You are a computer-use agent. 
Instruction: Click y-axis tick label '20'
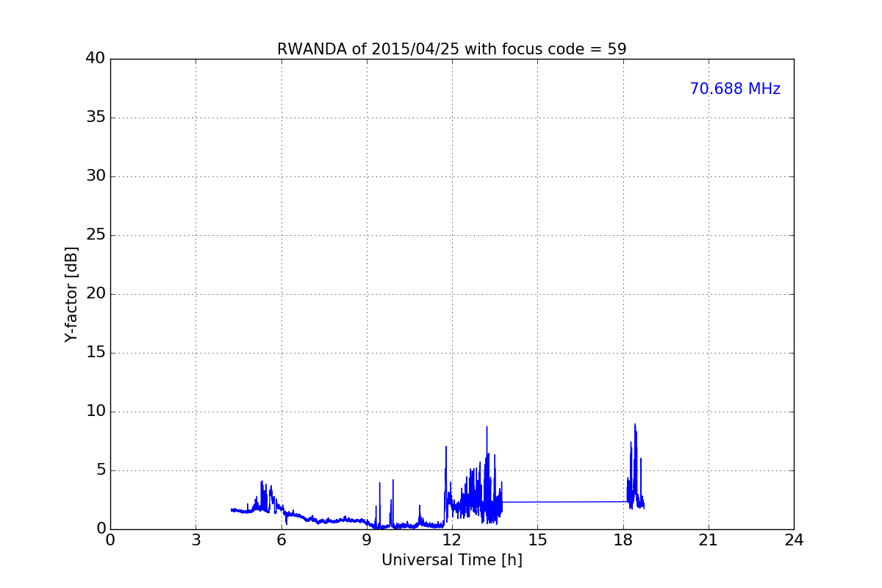(x=96, y=294)
